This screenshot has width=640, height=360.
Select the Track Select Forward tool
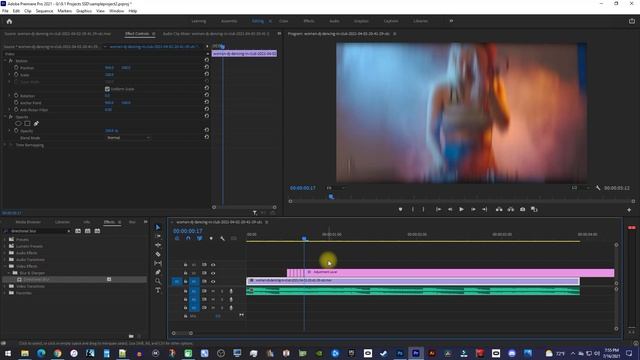coord(158,236)
